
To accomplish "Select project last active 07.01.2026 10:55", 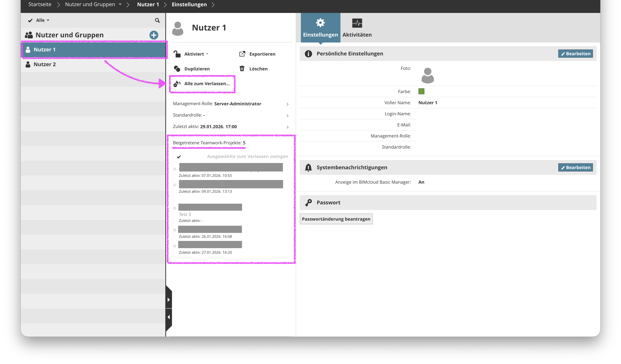I will [175, 169].
